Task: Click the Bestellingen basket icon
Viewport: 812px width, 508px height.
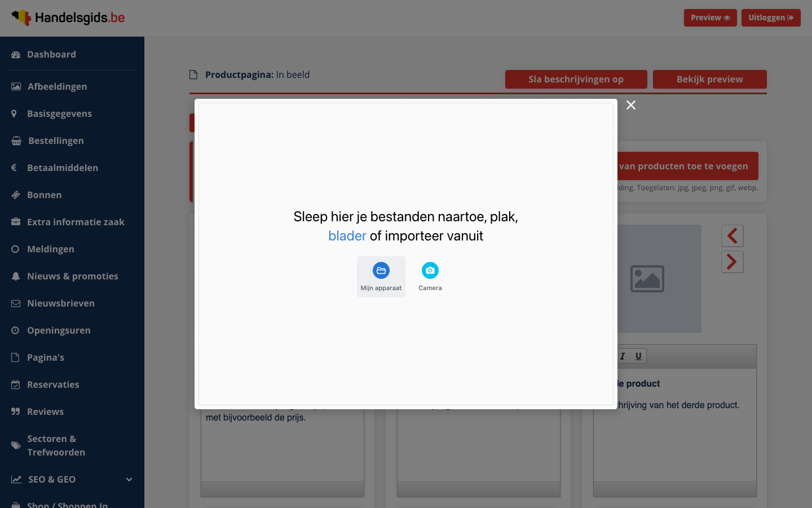Action: pos(16,141)
